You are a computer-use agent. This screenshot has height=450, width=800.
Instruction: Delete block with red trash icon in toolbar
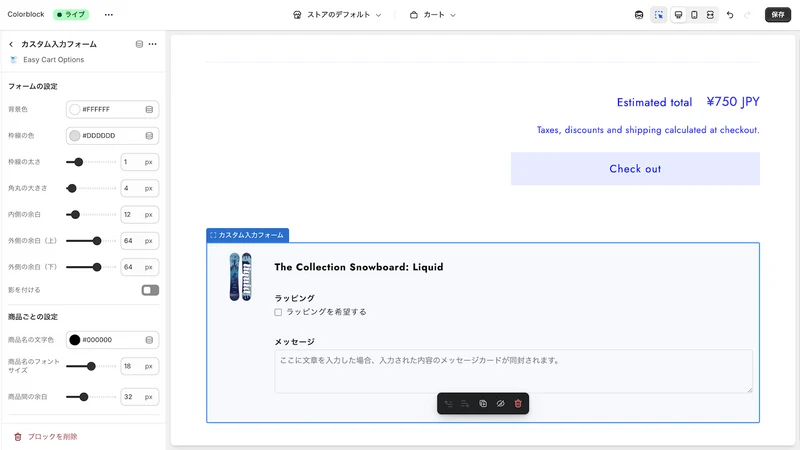pos(518,404)
